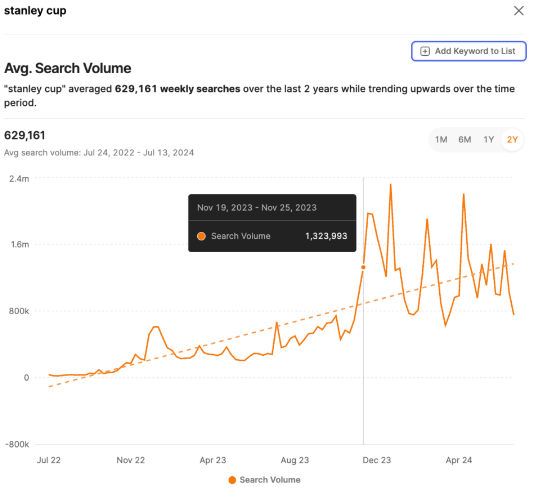Click the Aug 23 x-axis label

pyautogui.click(x=295, y=460)
